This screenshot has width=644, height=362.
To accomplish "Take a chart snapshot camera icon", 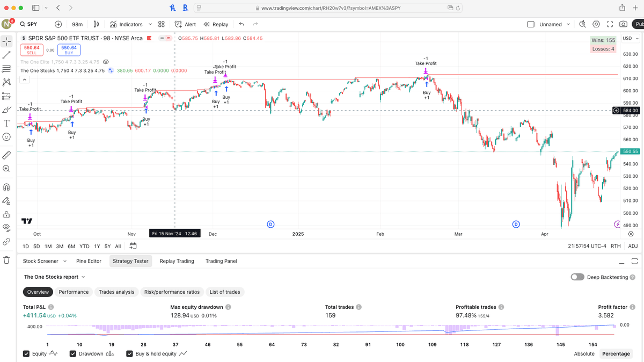I will (623, 24).
